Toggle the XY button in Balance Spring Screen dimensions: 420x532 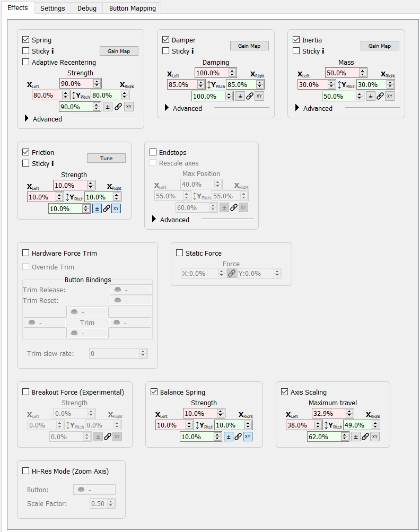[x=248, y=437]
